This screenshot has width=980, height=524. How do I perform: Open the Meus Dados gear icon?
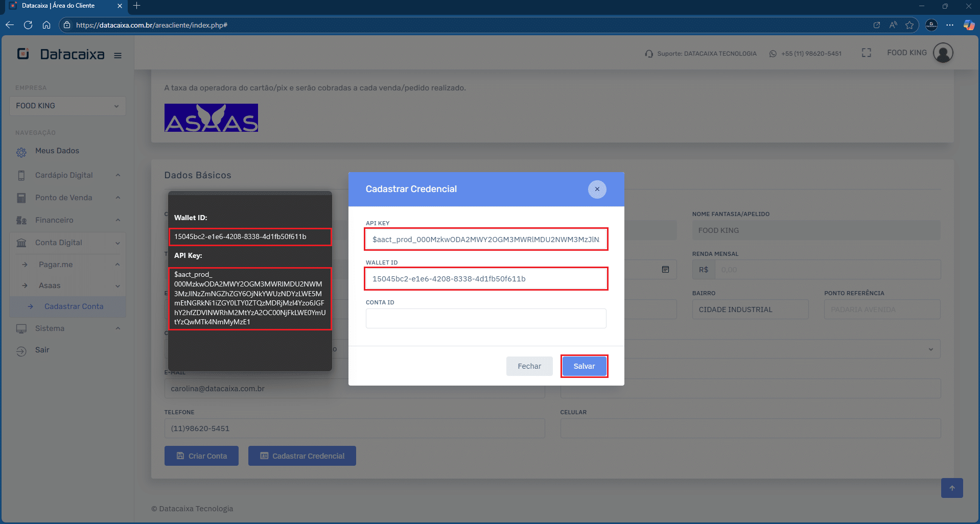tap(21, 151)
